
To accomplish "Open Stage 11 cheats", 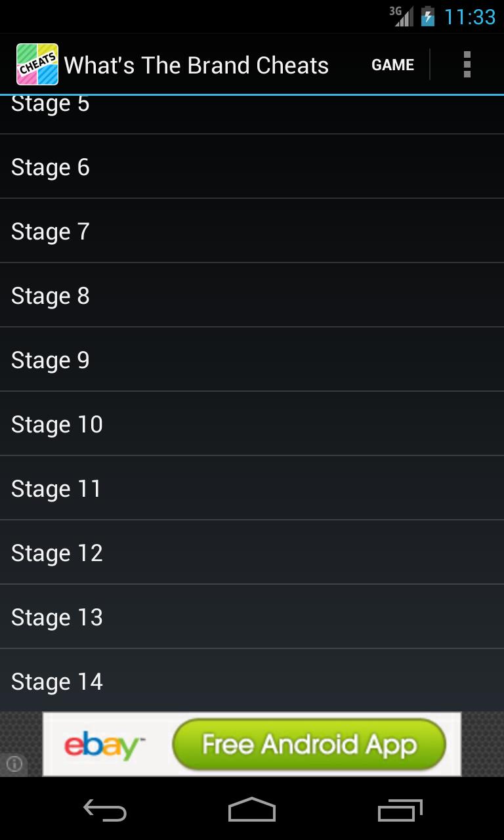I will [x=252, y=489].
